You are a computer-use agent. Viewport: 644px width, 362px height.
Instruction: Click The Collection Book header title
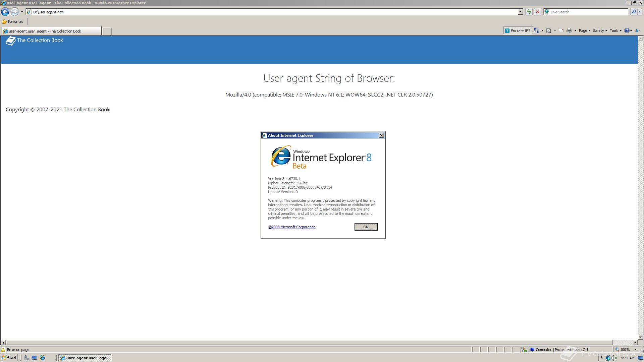[40, 40]
